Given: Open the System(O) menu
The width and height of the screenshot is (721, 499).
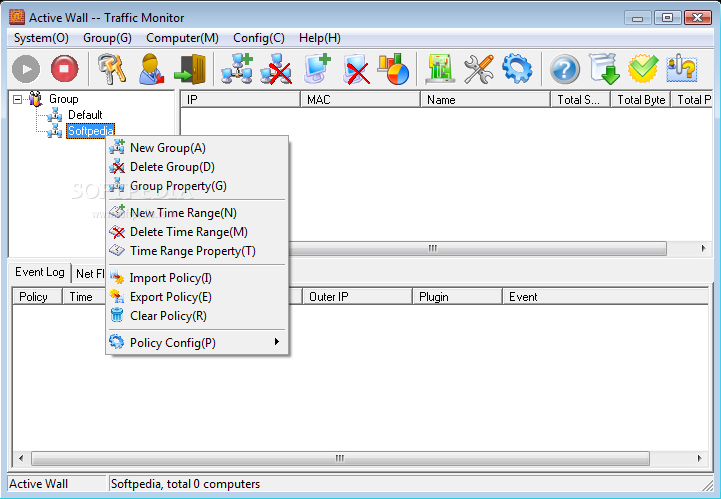Looking at the screenshot, I should tap(41, 38).
